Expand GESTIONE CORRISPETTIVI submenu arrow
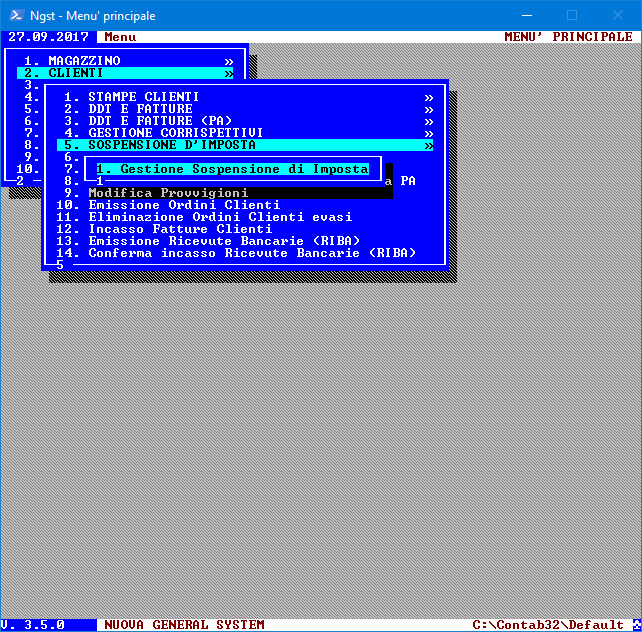This screenshot has width=642, height=632. pyautogui.click(x=428, y=133)
